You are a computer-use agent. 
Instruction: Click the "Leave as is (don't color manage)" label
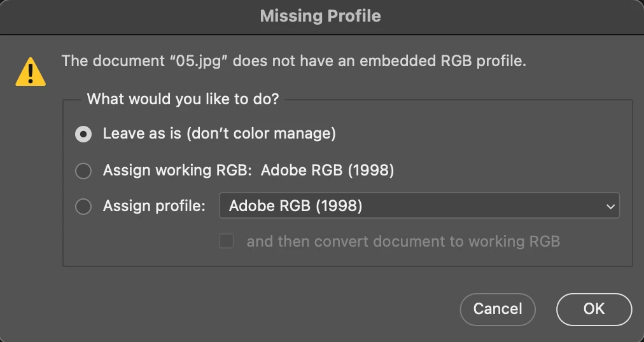(219, 134)
